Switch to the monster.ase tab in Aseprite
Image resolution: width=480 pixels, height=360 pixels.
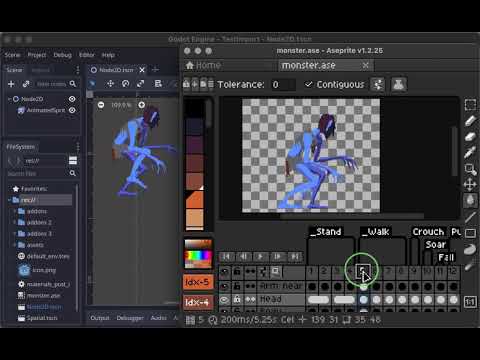(325, 65)
